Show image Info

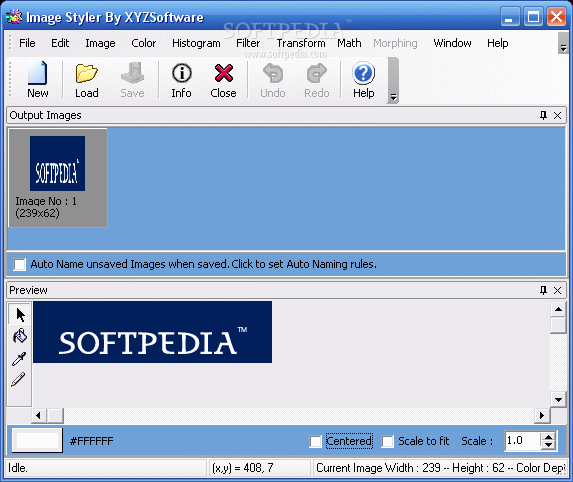pos(181,80)
